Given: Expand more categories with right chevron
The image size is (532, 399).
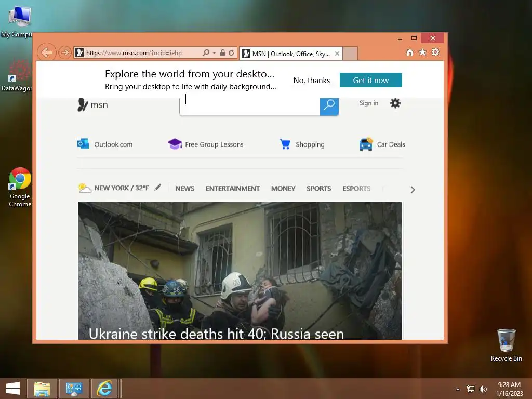Looking at the screenshot, I should (413, 190).
